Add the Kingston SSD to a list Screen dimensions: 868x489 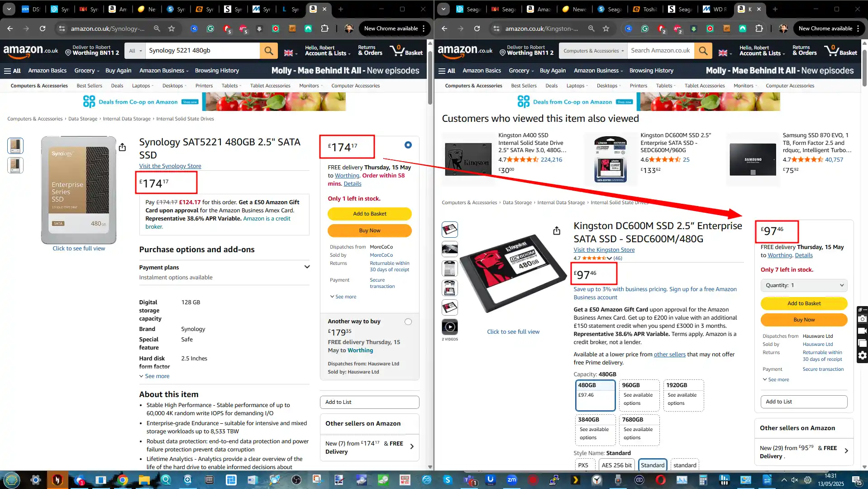[804, 402]
